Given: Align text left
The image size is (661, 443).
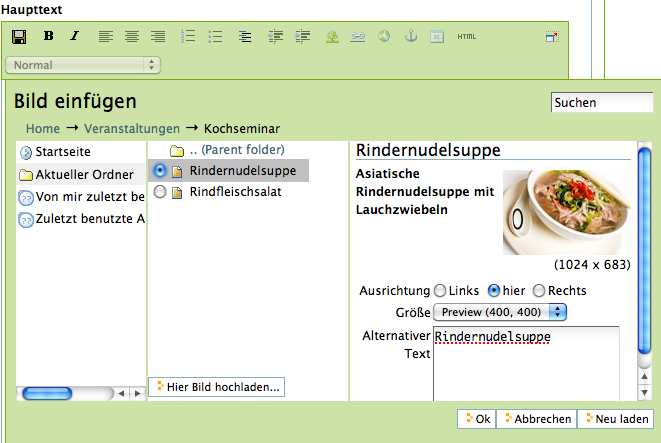Looking at the screenshot, I should click(106, 37).
